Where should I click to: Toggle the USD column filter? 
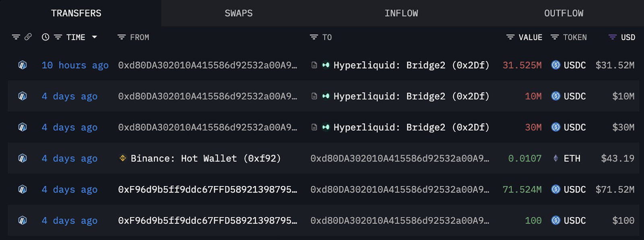pyautogui.click(x=613, y=37)
